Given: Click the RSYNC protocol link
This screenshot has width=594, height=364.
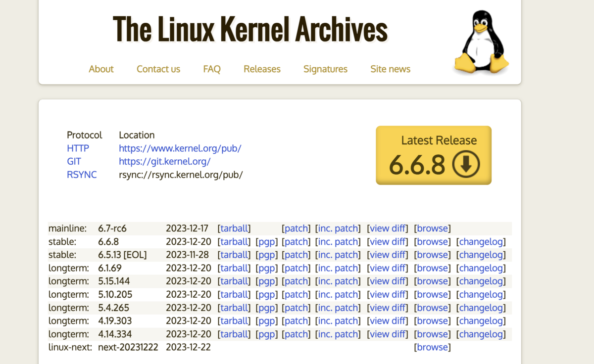Looking at the screenshot, I should click(x=82, y=175).
